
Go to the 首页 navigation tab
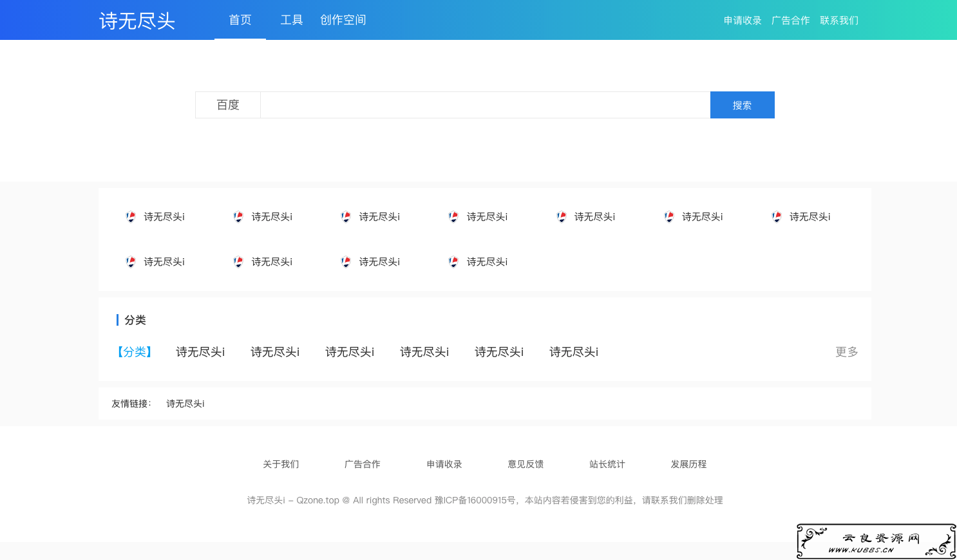click(x=240, y=20)
